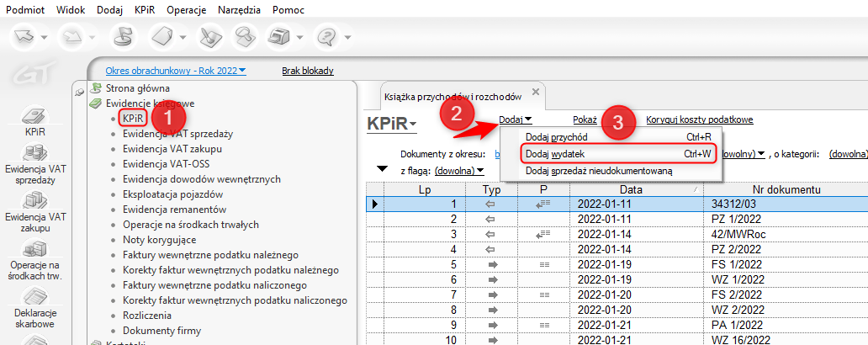Select KPiR in the Ewidencje księgowe tree

(x=132, y=118)
